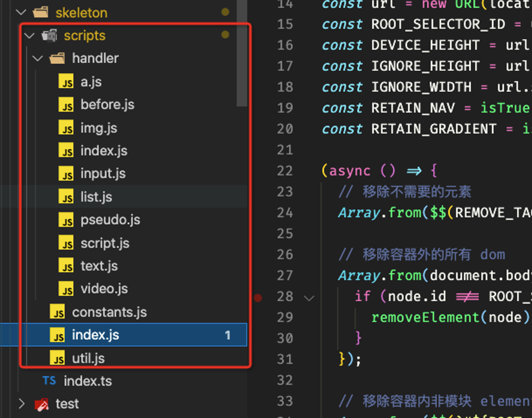
Task: Expand the test folder chevron
Action: click(22, 404)
